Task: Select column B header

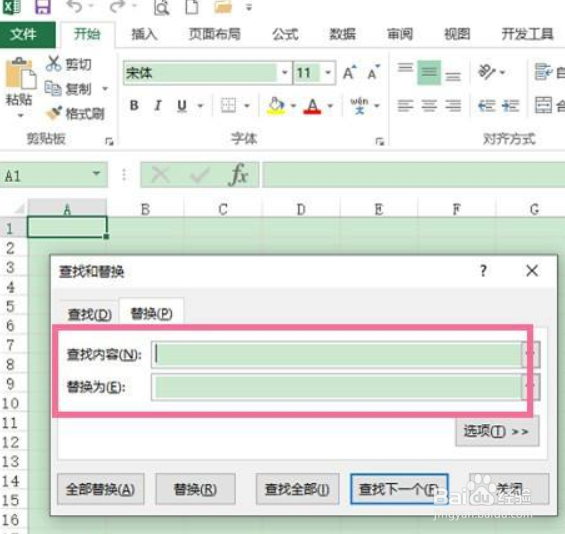Action: pyautogui.click(x=145, y=209)
